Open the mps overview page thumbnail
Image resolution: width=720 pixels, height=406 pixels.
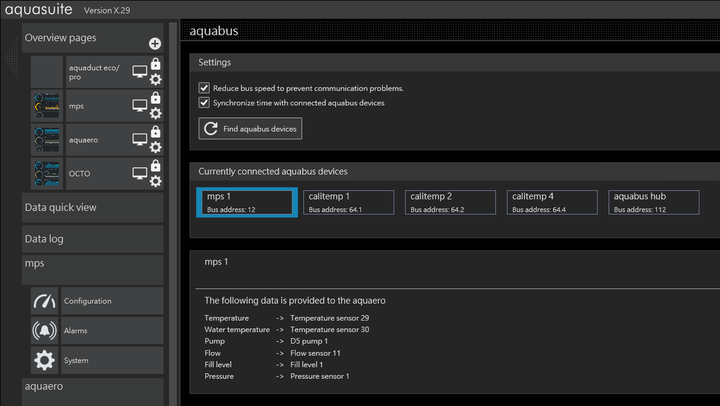pos(47,106)
